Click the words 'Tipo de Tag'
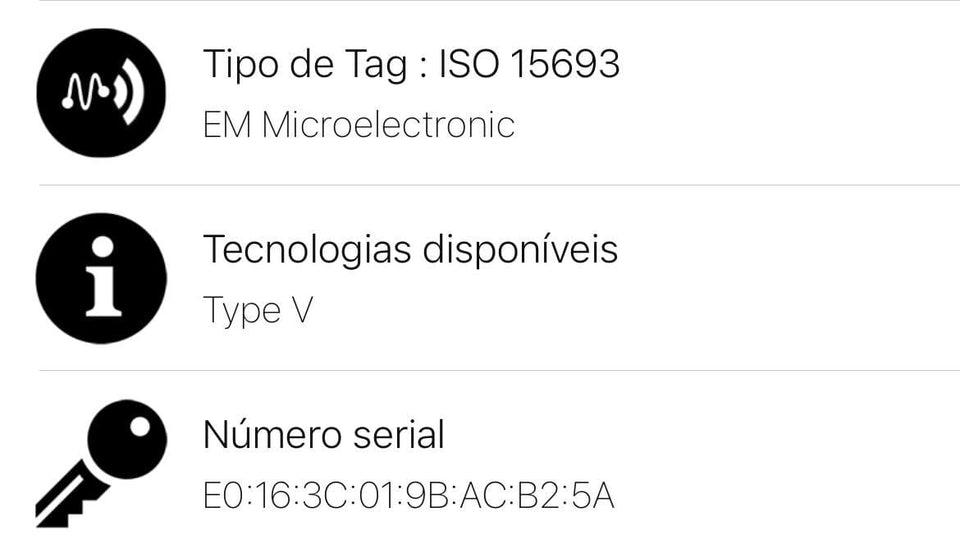960x553 pixels. point(305,65)
